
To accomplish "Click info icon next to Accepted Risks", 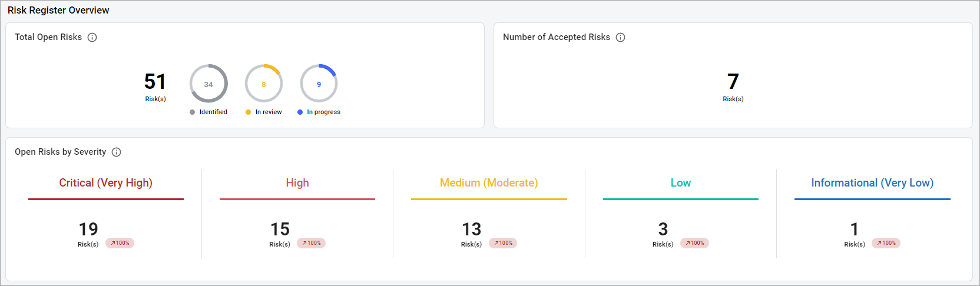I will pos(621,37).
